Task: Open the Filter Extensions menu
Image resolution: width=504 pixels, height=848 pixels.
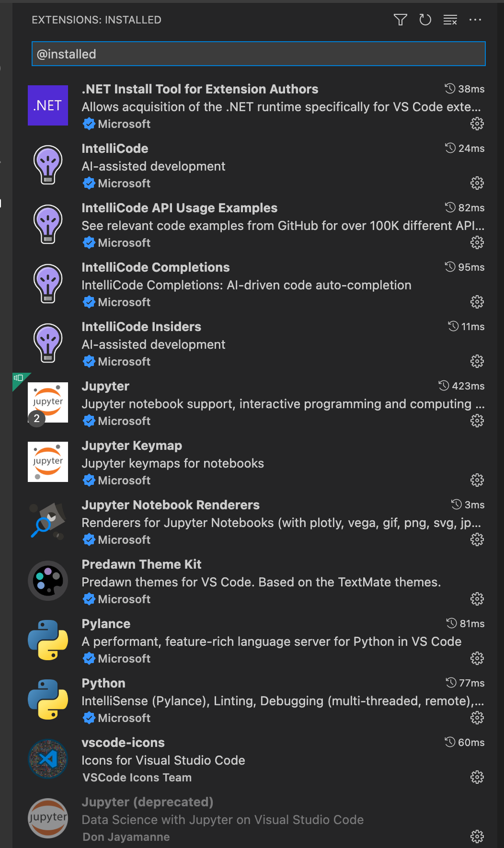Action: click(401, 20)
